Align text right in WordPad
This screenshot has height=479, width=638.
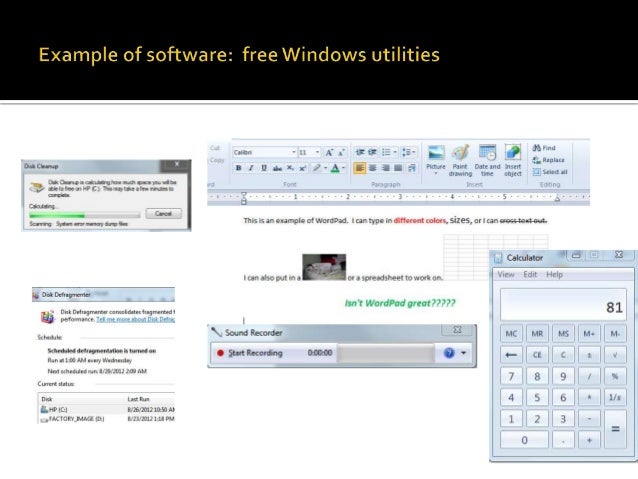click(386, 168)
